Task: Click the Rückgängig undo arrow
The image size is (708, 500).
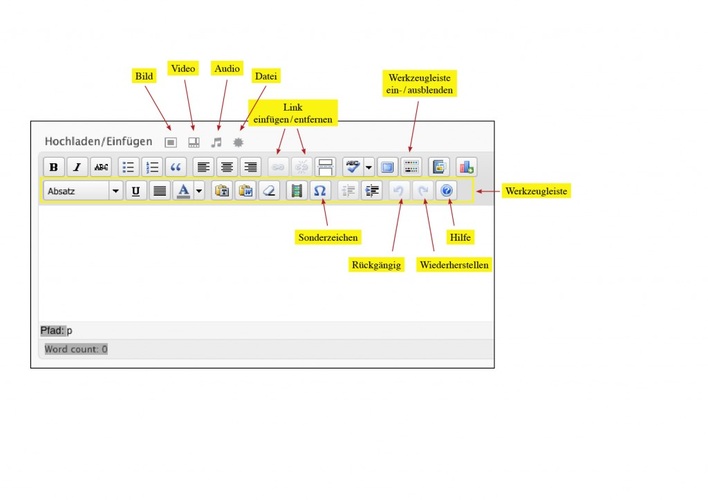Action: pyautogui.click(x=398, y=190)
